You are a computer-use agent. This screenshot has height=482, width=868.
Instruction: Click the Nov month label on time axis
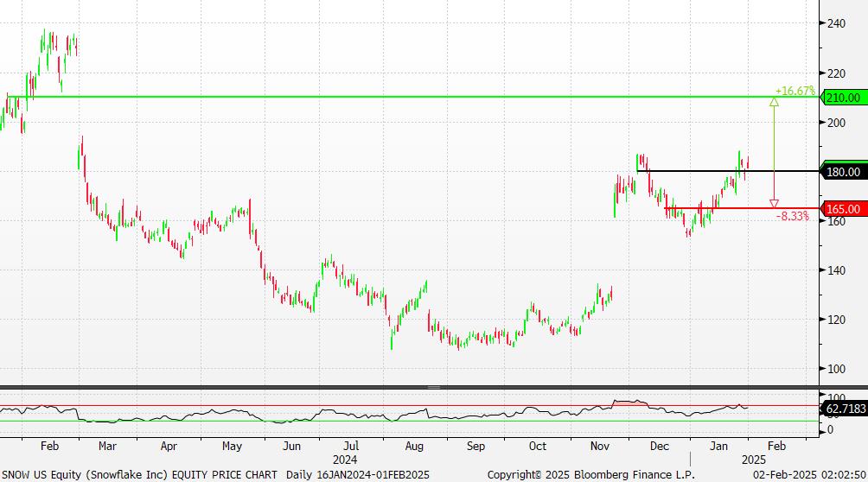point(599,446)
